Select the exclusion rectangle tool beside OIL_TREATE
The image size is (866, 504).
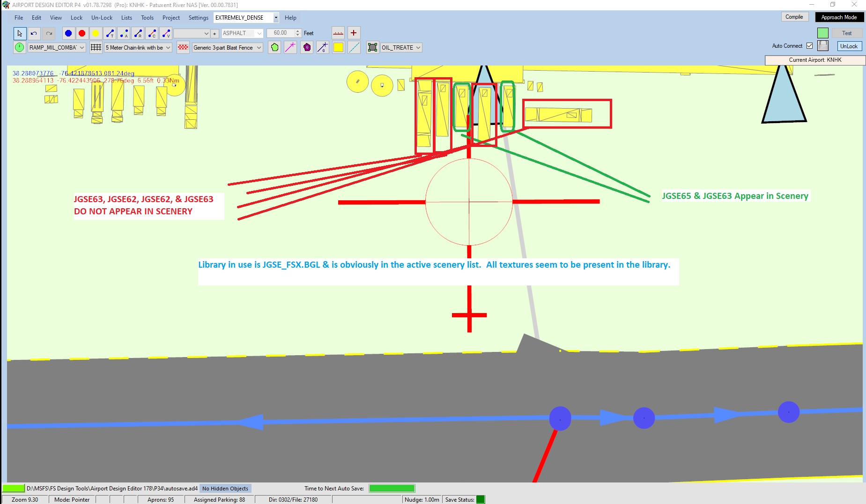click(372, 47)
